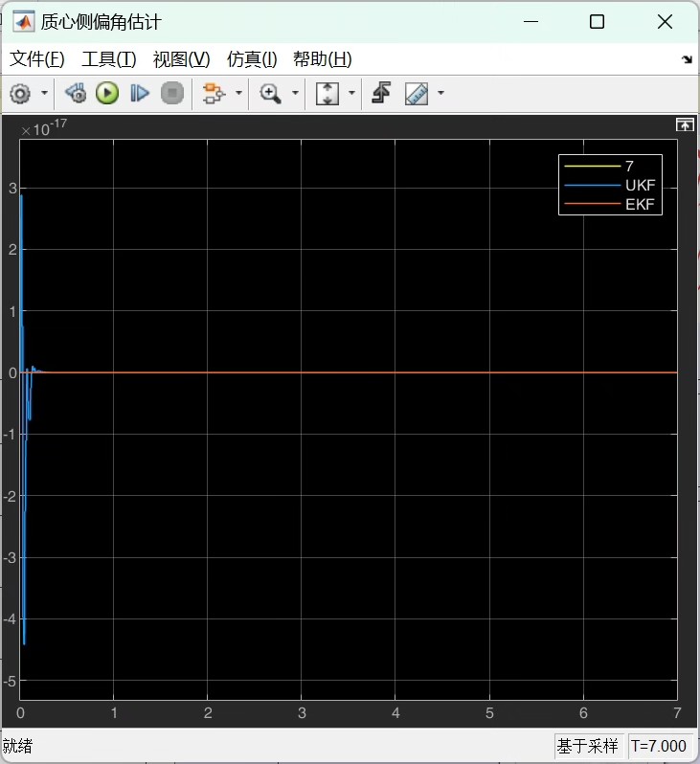The width and height of the screenshot is (700, 764).
Task: Highlight the Simulink block icon
Action: pos(214,93)
